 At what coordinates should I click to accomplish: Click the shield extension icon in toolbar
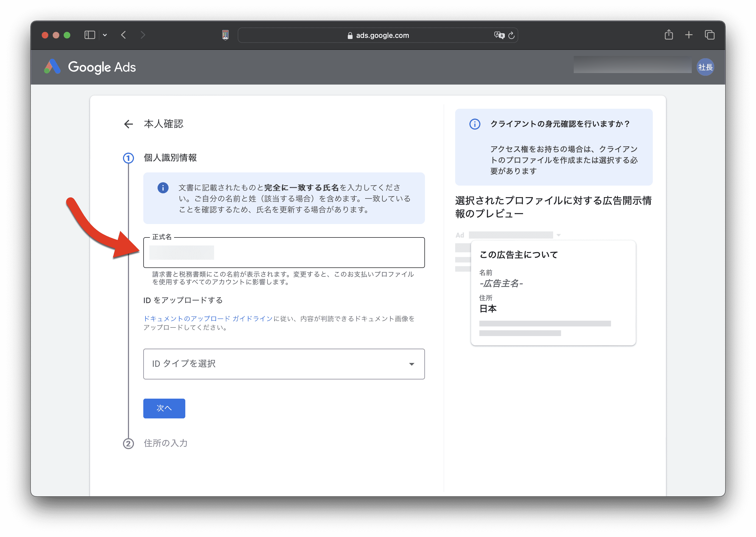[x=225, y=35]
